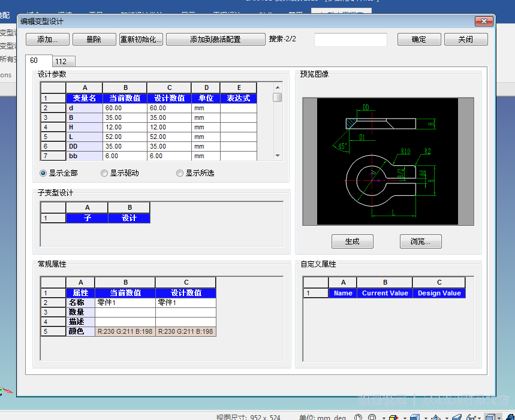Click the search input field

pos(351,40)
